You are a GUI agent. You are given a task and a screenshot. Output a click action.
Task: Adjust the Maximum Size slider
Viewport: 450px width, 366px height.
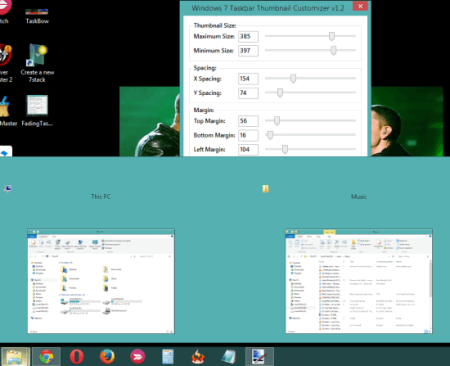point(332,36)
